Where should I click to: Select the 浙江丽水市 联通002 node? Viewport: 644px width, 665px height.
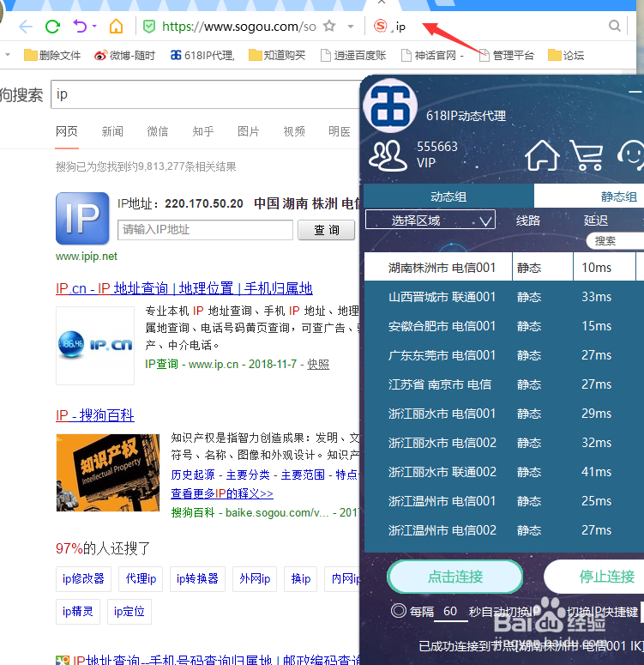[504, 472]
